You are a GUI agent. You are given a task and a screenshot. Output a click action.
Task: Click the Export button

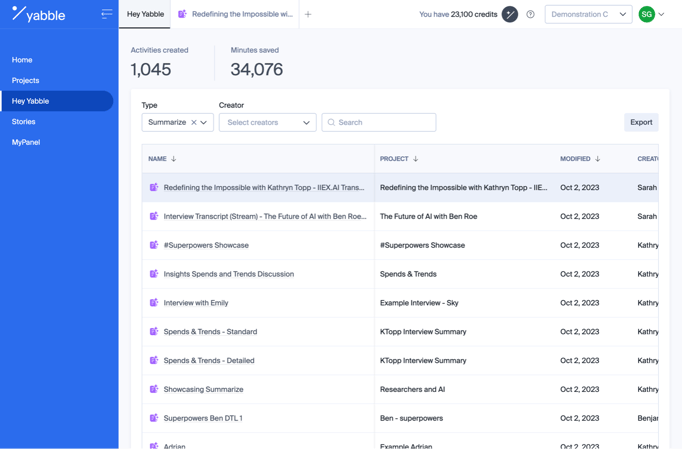(641, 123)
